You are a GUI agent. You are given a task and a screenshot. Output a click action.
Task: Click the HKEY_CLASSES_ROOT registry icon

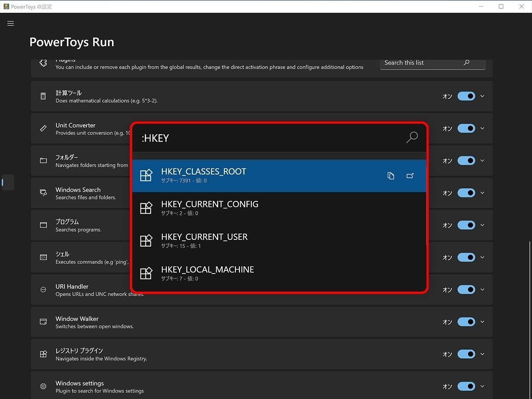coord(146,176)
